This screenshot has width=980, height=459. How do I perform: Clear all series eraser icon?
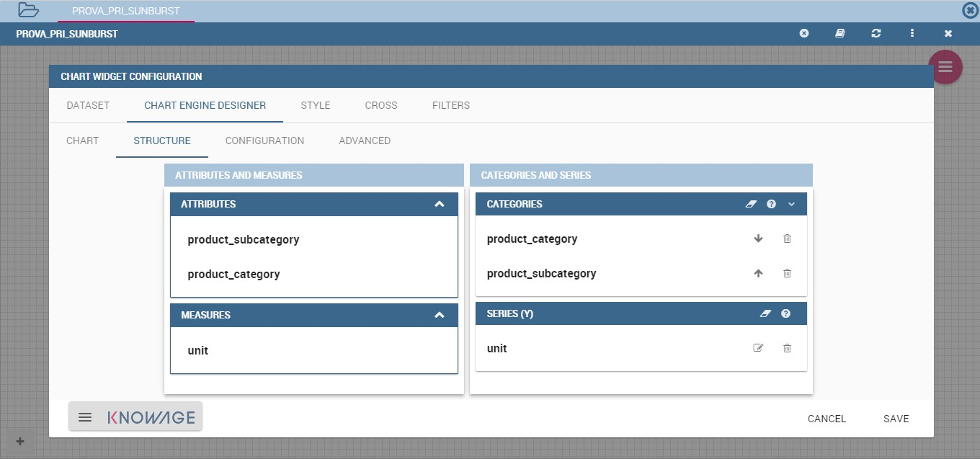pyautogui.click(x=765, y=314)
